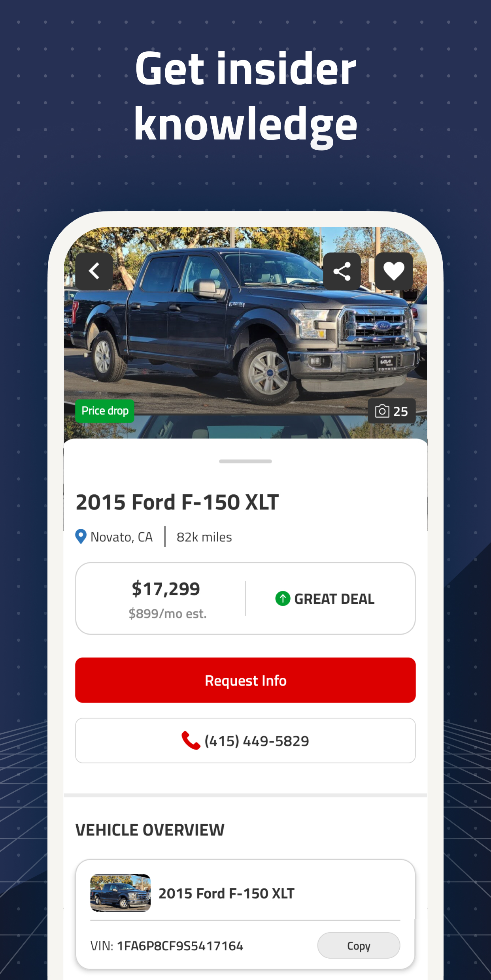Open the share icon on the listing
This screenshot has width=491, height=980.
[x=342, y=271]
